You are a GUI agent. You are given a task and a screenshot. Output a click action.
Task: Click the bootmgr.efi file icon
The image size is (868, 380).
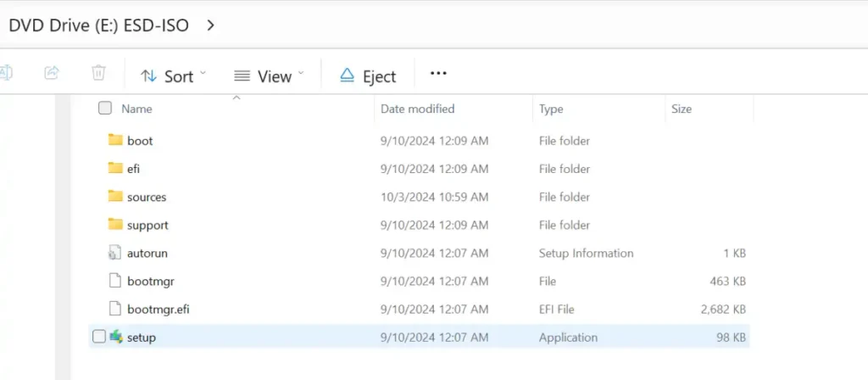point(114,309)
